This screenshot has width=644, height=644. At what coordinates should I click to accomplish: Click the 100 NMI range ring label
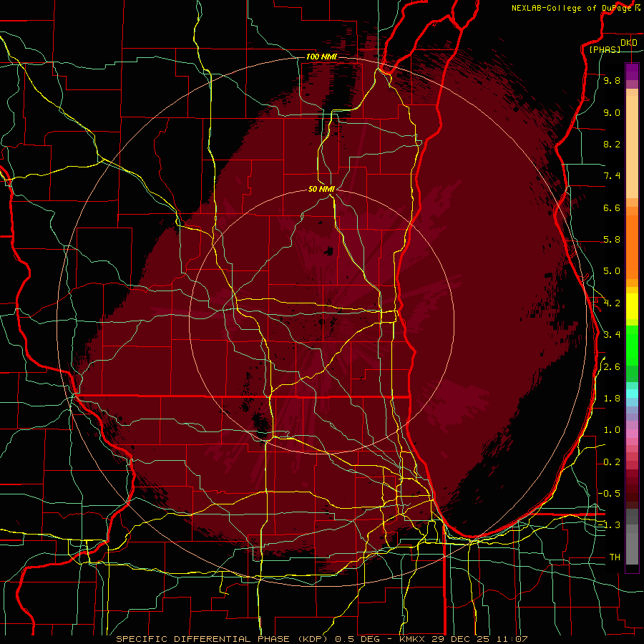point(321,57)
